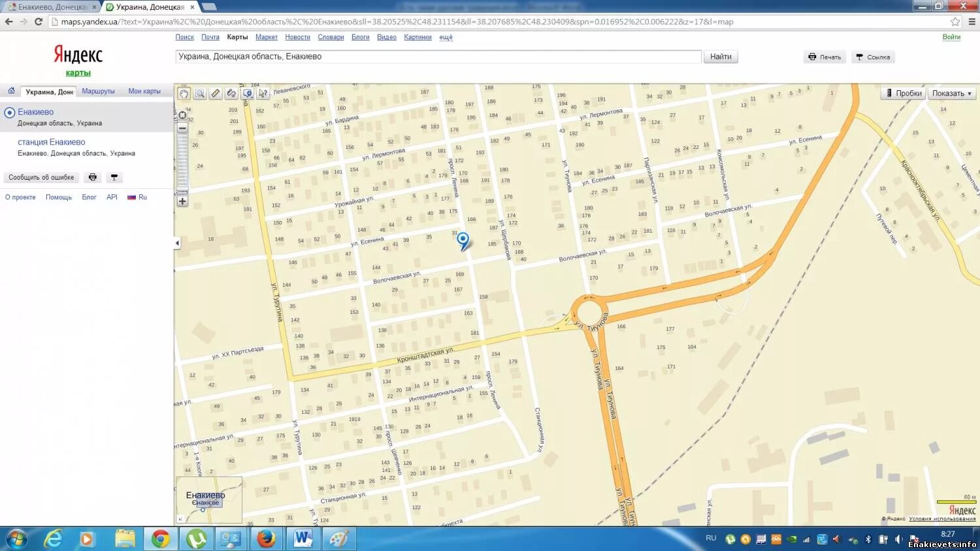The height and width of the screenshot is (551, 980).
Task: Open Word from taskbar
Action: (302, 539)
